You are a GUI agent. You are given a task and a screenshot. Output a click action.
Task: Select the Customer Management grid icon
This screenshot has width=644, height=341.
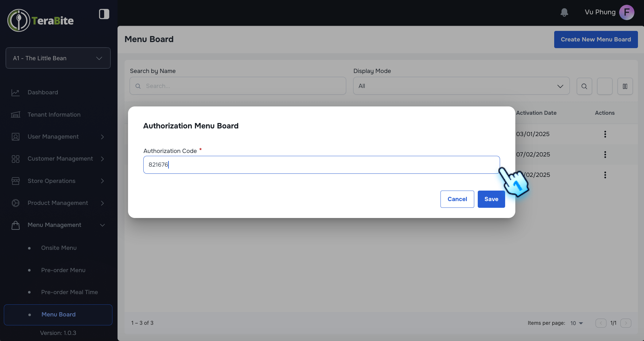click(x=15, y=158)
